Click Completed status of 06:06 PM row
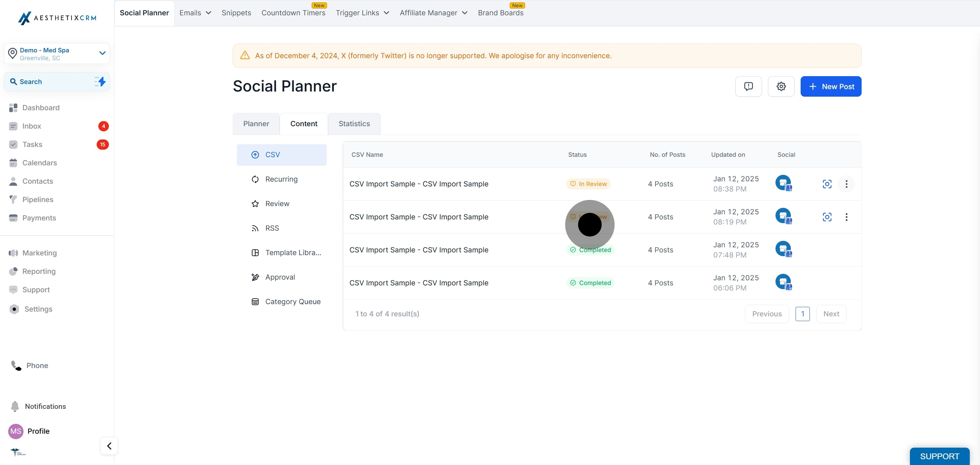980x465 pixels. tap(590, 283)
